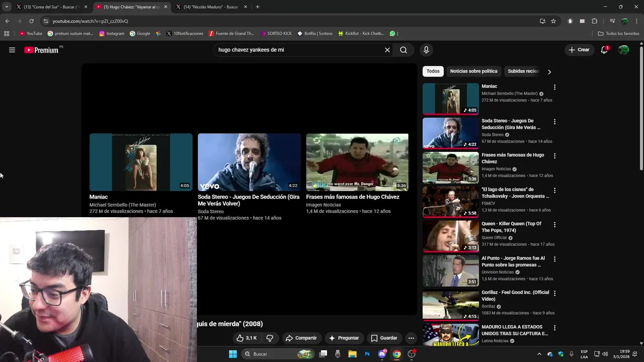Open the Instagram bookmark
The width and height of the screenshot is (644, 362).
click(112, 34)
